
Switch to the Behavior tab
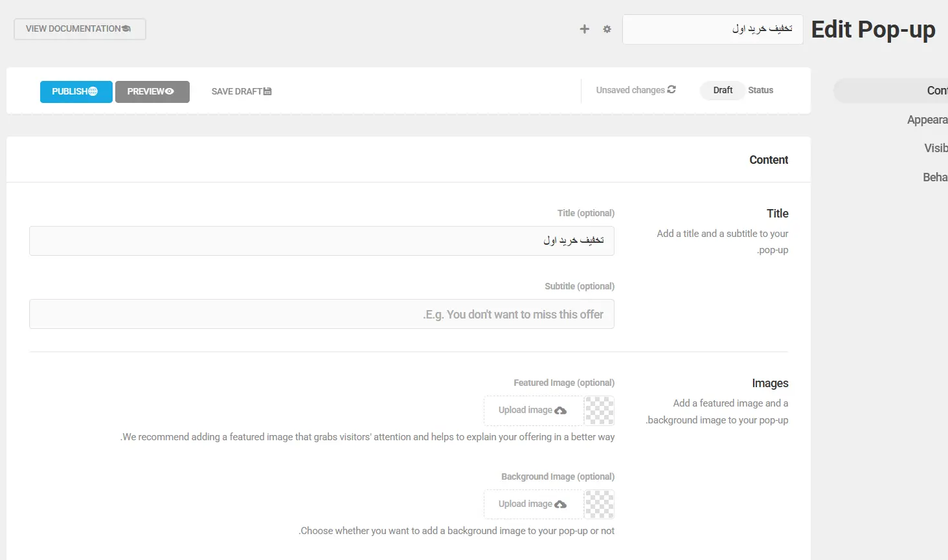pyautogui.click(x=935, y=177)
